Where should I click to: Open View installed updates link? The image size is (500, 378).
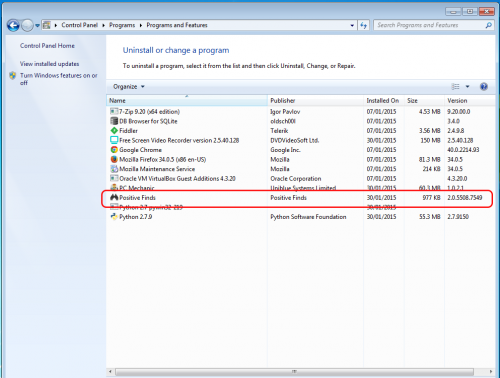49,64
